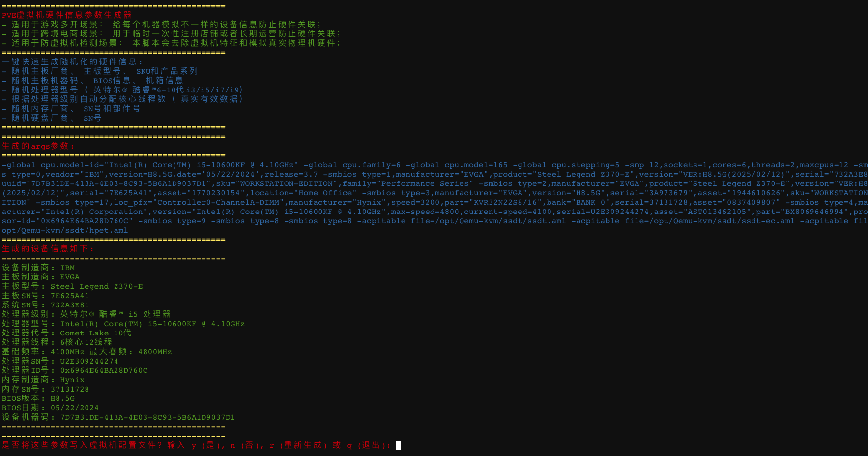Click the processor SN 'U2E309244274'
Image resolution: width=868 pixels, height=456 pixels.
[89, 361]
